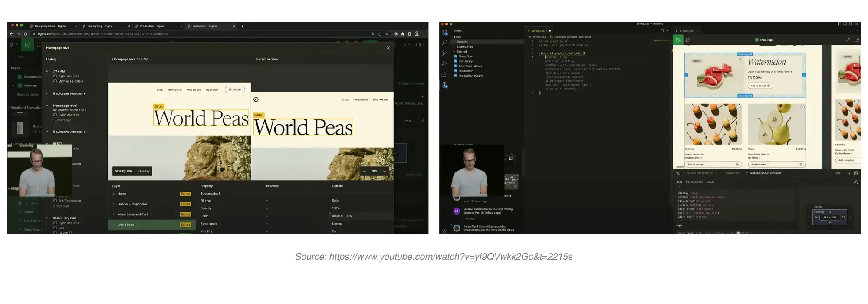Click Pears product image in VS Code preview

coord(776,124)
